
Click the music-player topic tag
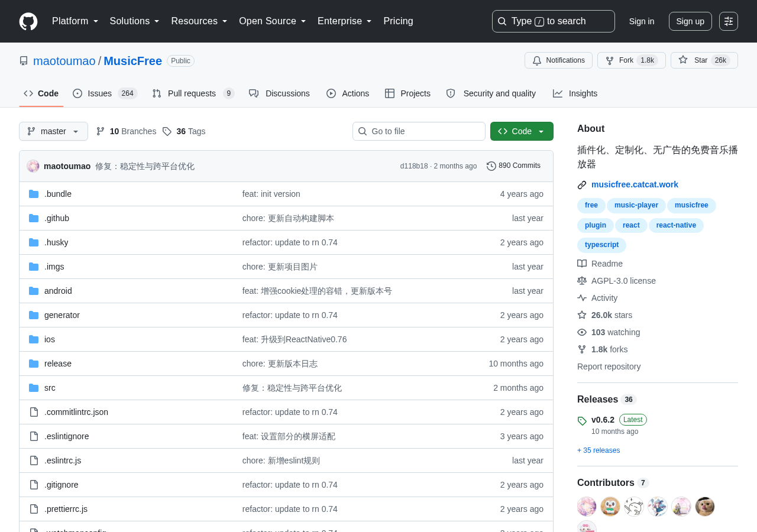[x=636, y=205]
